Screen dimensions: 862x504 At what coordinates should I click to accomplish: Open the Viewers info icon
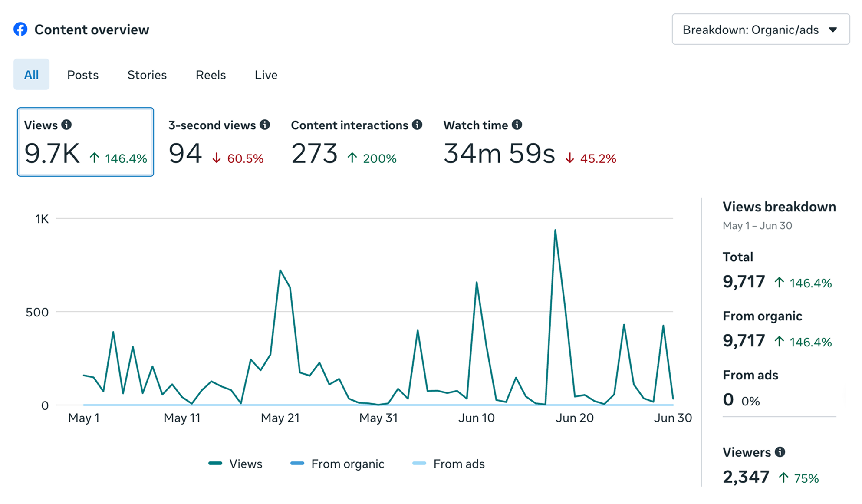780,452
